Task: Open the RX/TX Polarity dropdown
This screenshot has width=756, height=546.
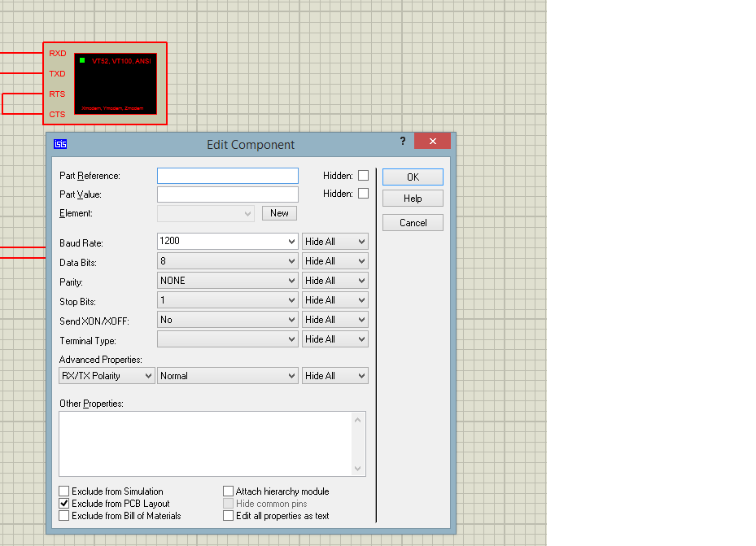Action: 148,375
